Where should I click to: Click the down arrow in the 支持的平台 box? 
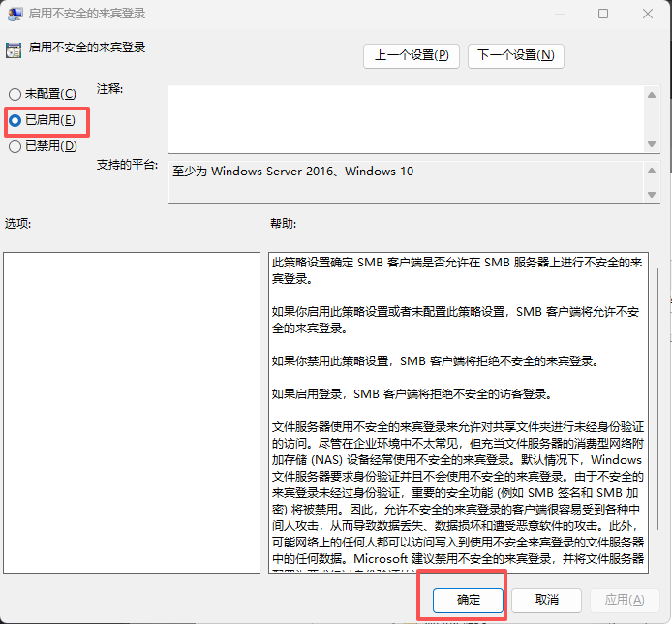[652, 194]
